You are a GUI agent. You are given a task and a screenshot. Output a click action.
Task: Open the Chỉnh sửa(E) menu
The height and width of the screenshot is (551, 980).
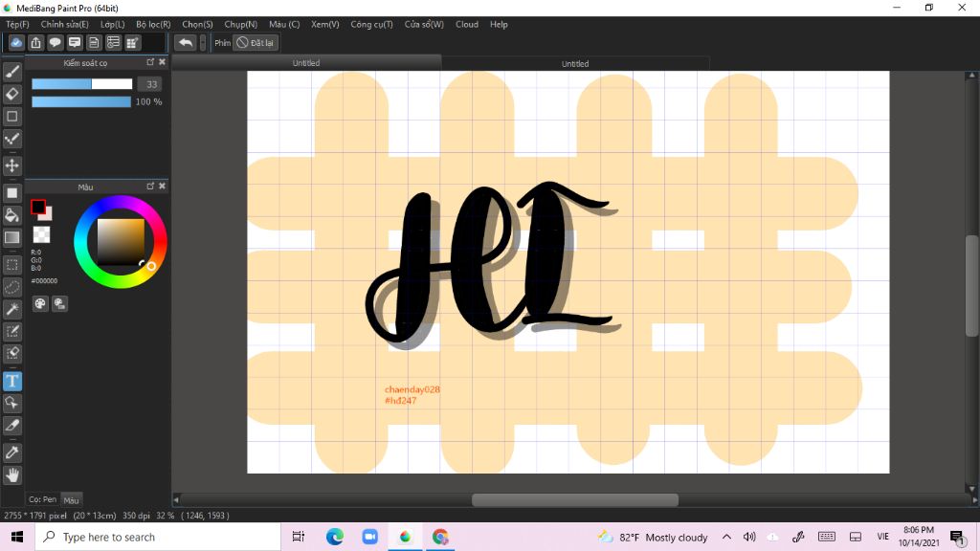(x=64, y=24)
